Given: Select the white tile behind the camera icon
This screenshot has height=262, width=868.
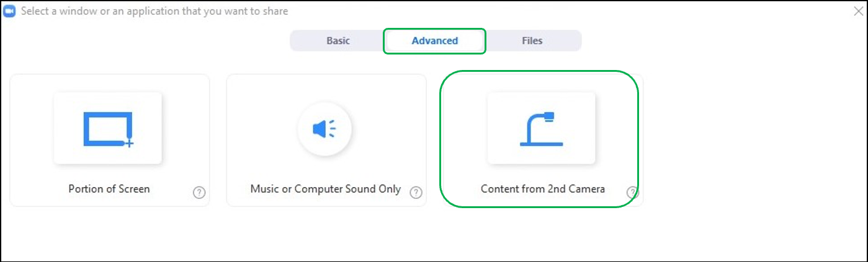Looking at the screenshot, I should pos(541,128).
